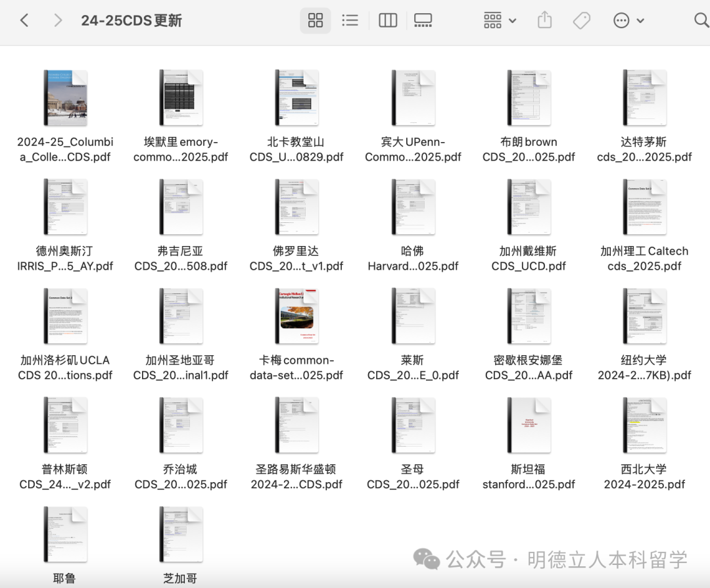
Task: Click the file name 乔治城 CDS_20...025.pdf
Action: pyautogui.click(x=181, y=477)
